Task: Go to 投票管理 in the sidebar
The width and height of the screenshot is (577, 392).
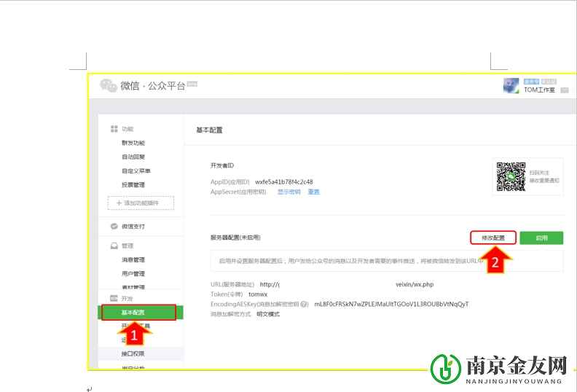Action: [133, 185]
